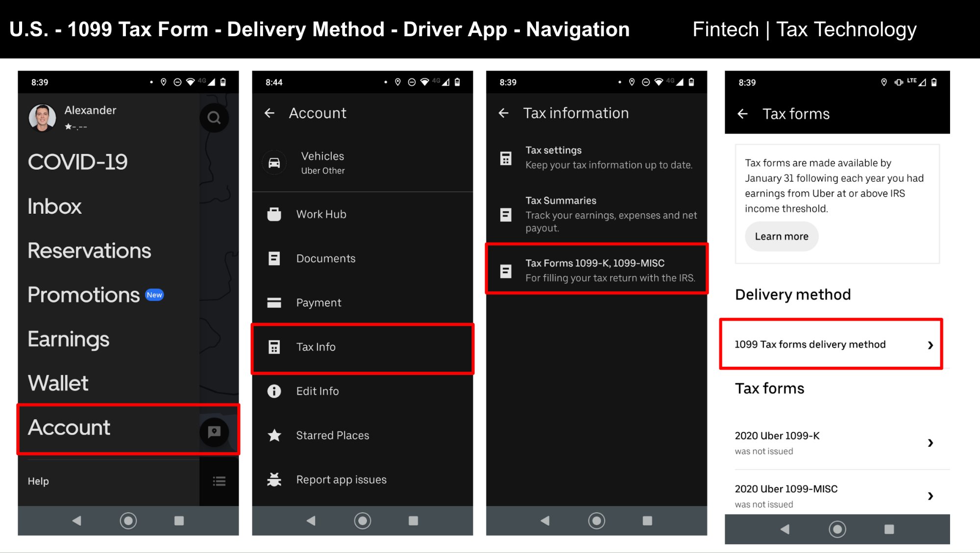Expand the 2020 Uber 1099-K entry
This screenshot has width=980, height=553.
coord(837,441)
